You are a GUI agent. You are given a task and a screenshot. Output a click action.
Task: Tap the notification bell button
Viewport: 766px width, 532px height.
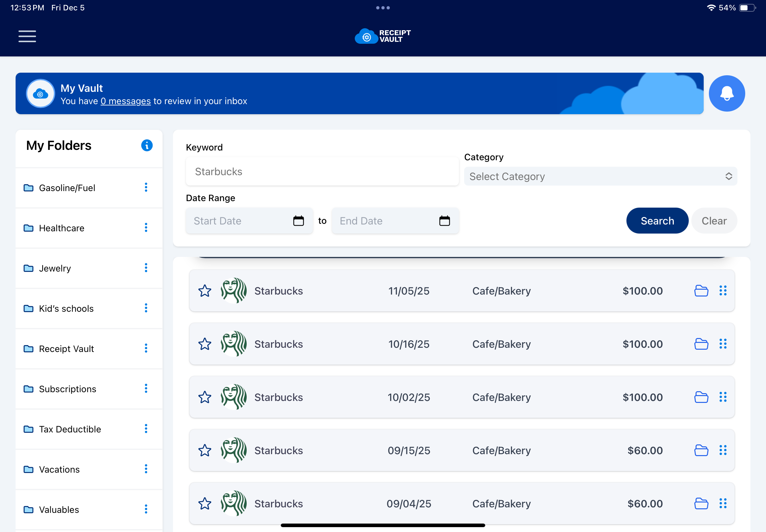coord(726,93)
